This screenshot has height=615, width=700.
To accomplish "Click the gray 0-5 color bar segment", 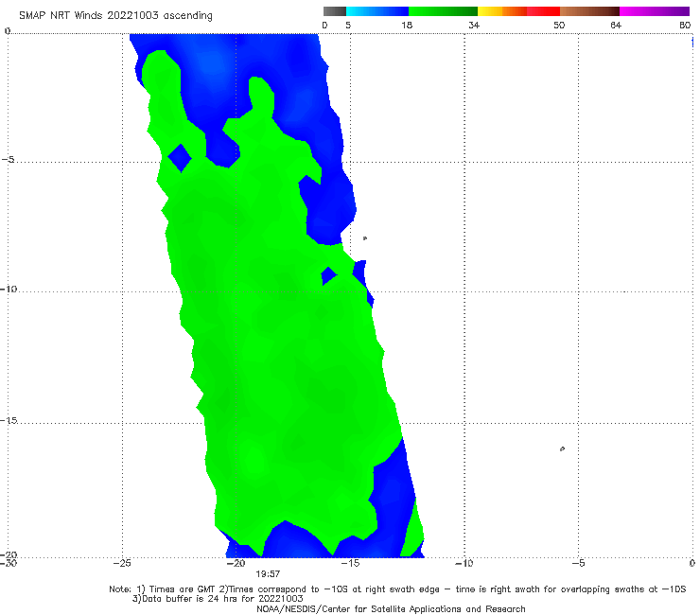I will [x=335, y=11].
